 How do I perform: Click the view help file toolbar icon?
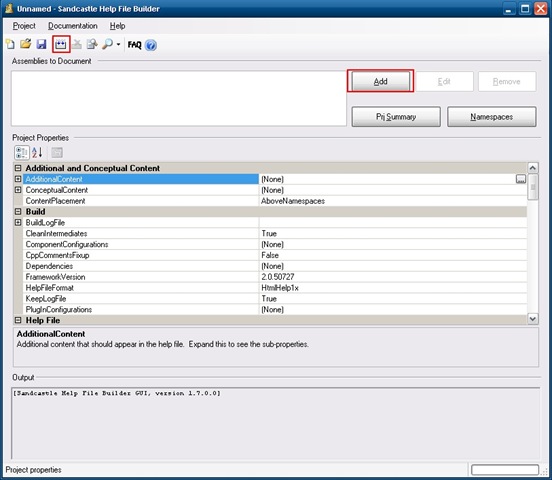[x=92, y=44]
